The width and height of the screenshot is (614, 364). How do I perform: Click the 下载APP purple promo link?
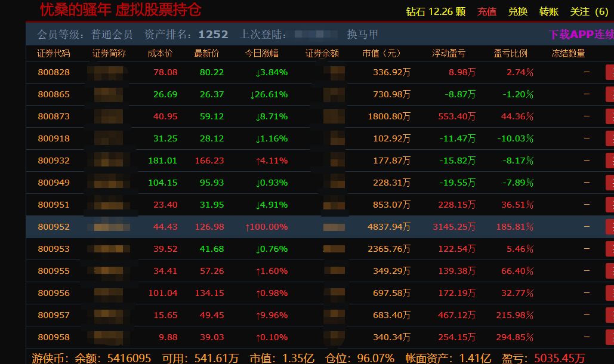(x=581, y=35)
